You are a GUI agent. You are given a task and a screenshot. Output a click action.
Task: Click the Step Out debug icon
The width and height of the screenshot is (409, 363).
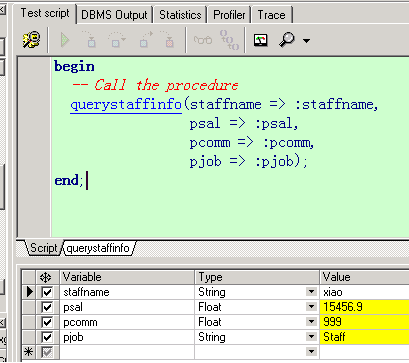146,40
